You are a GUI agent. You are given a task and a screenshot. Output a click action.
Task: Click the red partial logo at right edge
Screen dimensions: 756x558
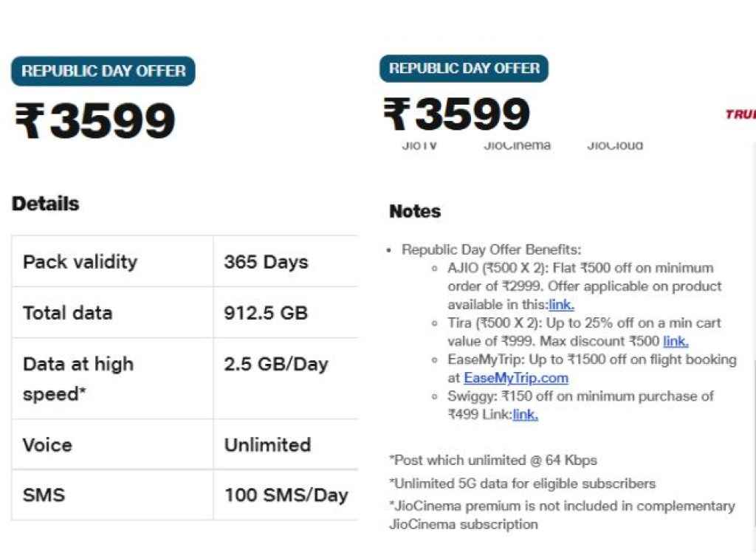[x=740, y=114]
